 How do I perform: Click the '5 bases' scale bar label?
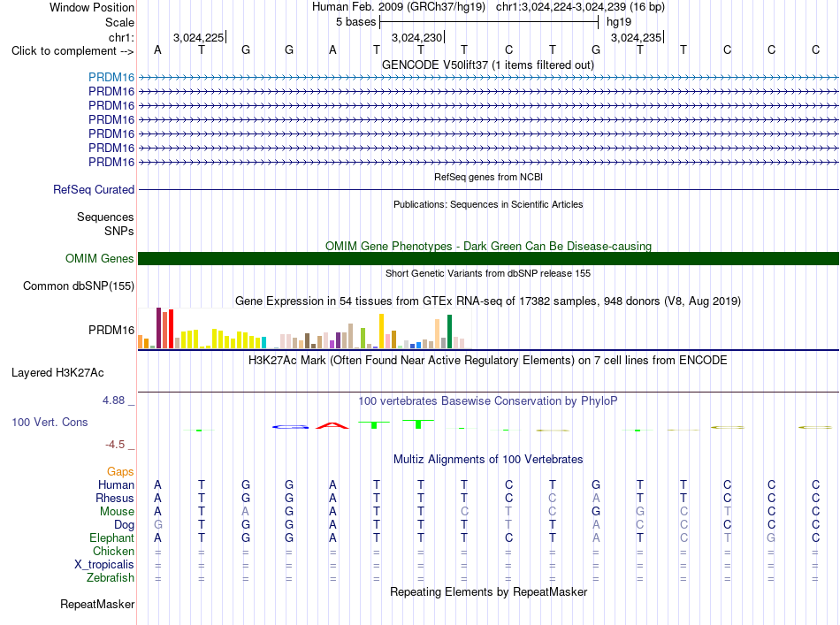[x=355, y=22]
